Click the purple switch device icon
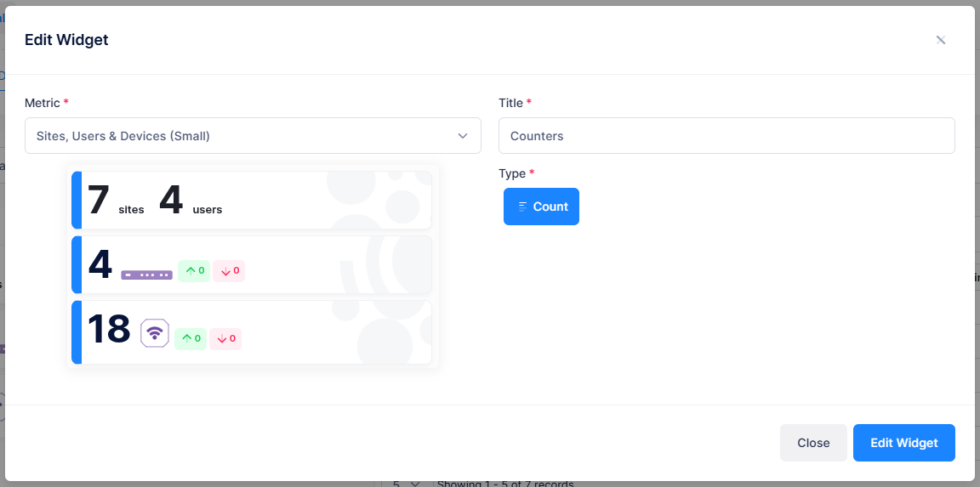Image resolution: width=980 pixels, height=487 pixels. tap(146, 275)
